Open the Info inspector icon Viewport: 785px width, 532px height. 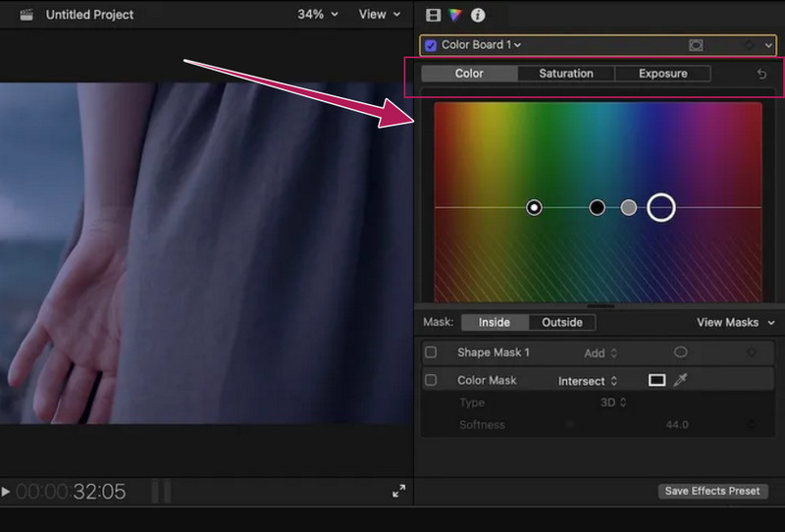click(x=478, y=15)
